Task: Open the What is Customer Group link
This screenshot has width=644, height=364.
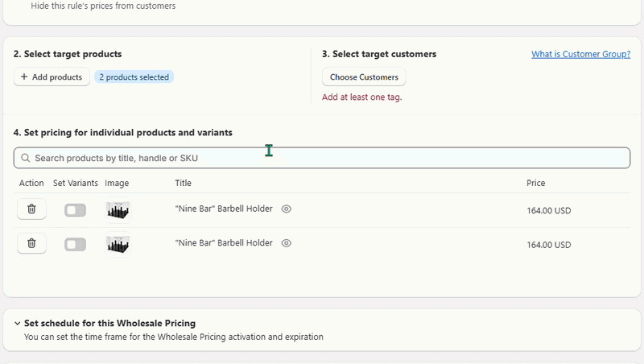Action: coord(580,54)
